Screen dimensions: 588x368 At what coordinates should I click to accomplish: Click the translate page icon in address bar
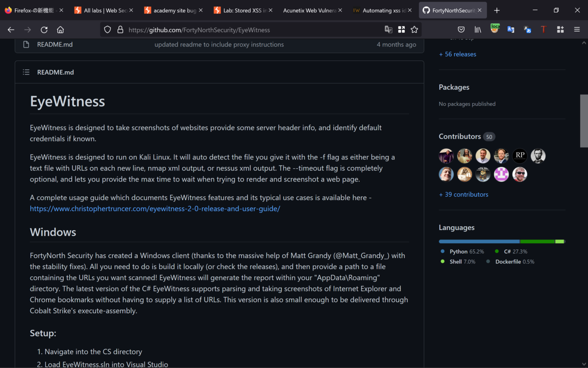point(389,29)
